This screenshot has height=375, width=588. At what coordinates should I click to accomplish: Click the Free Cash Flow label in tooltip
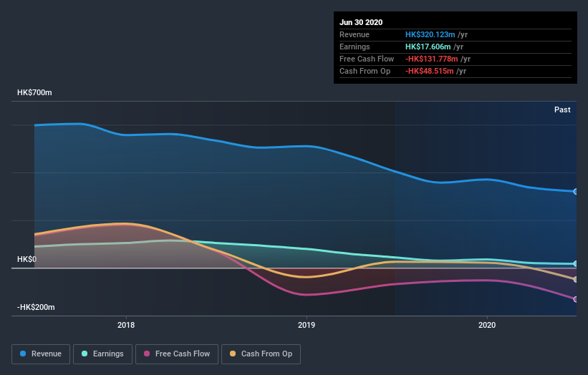tap(367, 59)
